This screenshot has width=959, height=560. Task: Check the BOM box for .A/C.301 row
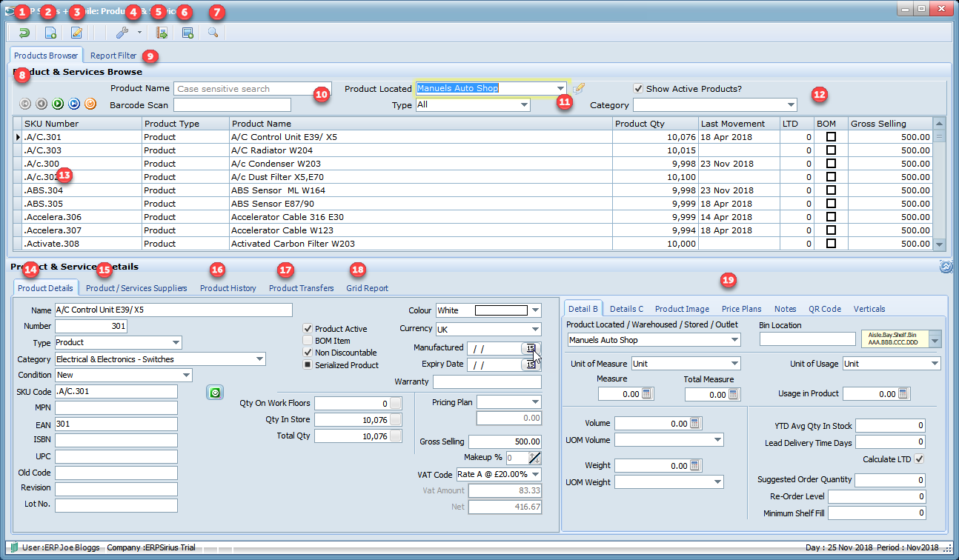point(831,137)
